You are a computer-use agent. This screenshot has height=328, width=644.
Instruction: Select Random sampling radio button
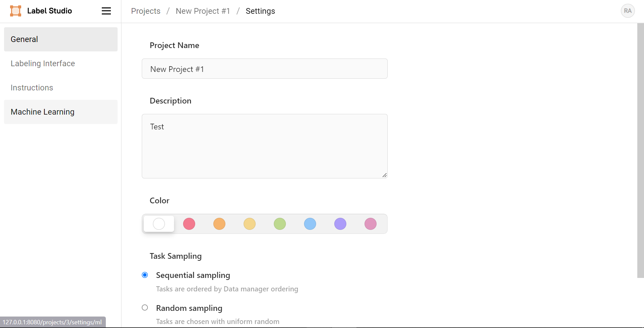[x=145, y=307]
